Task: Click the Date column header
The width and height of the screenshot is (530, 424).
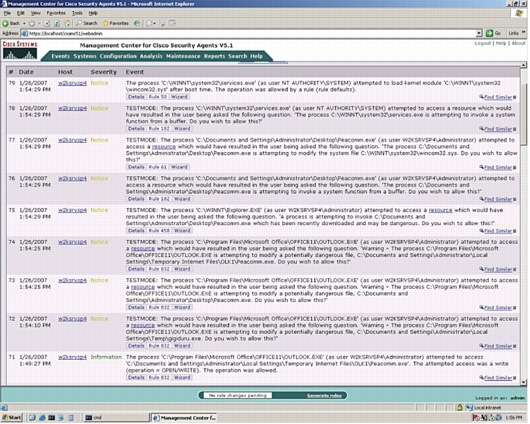Action: tap(26, 72)
